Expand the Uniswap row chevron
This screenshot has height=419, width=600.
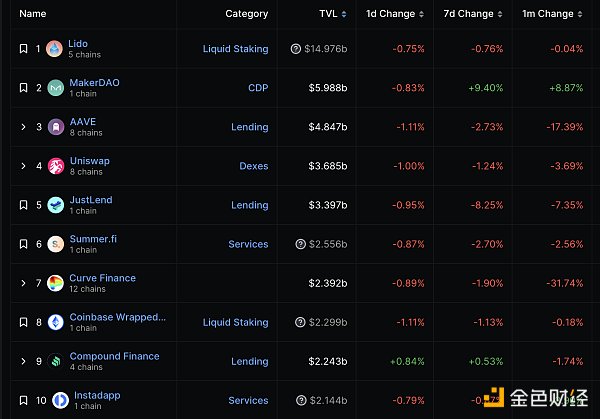coord(23,166)
